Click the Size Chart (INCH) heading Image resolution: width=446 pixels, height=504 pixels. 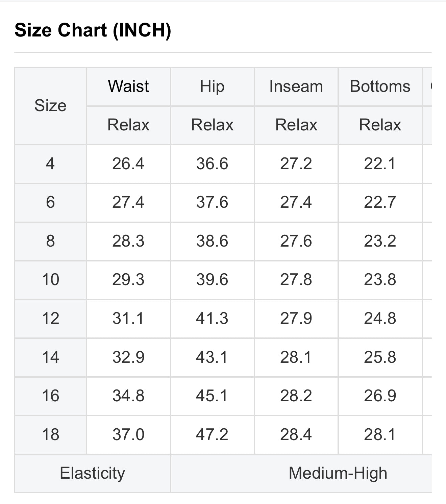pyautogui.click(x=93, y=30)
